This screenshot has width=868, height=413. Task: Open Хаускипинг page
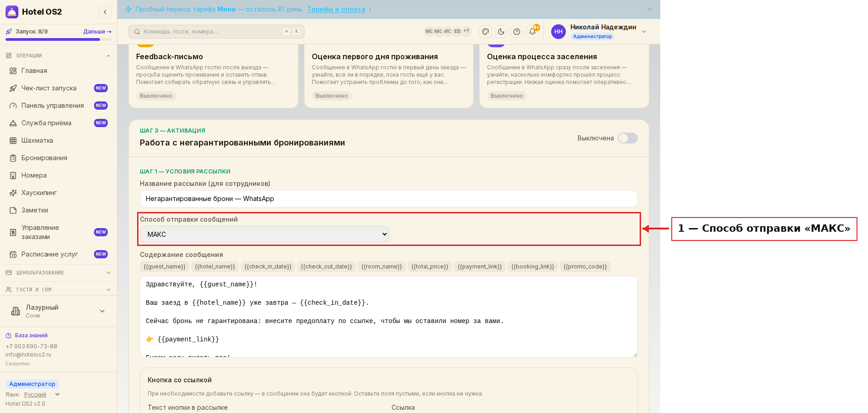click(x=58, y=193)
